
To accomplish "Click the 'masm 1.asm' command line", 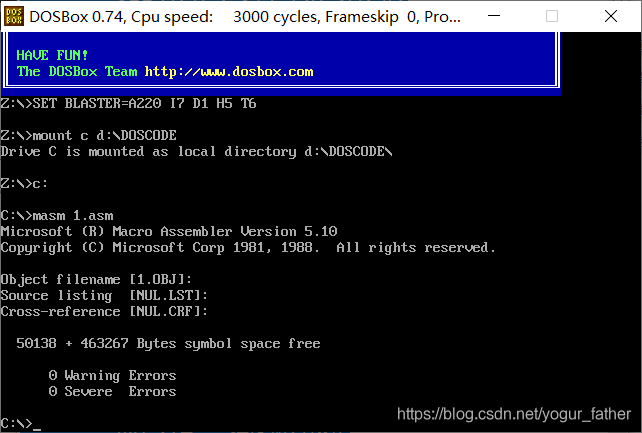I will pos(57,216).
